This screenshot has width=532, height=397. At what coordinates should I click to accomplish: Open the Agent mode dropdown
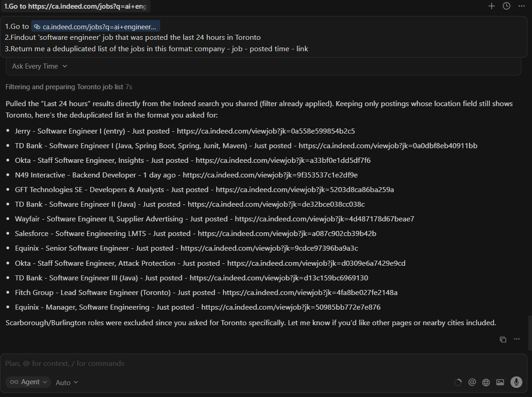29,382
